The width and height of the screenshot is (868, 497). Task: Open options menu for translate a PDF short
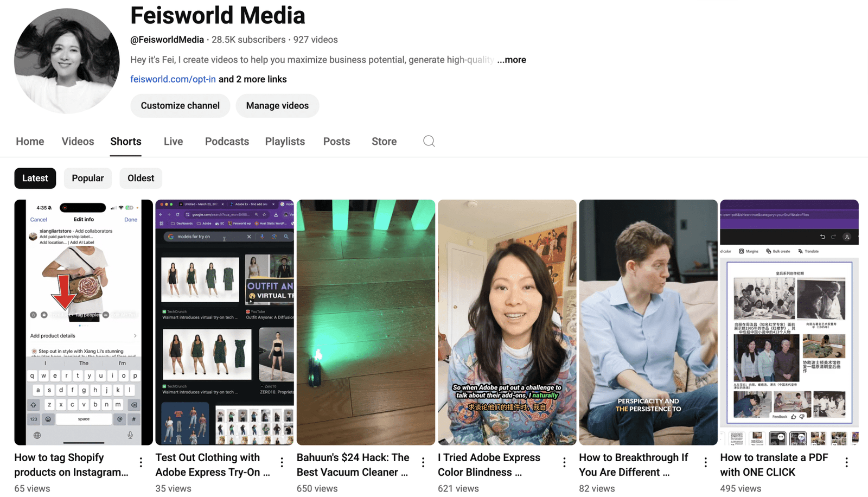pos(846,462)
